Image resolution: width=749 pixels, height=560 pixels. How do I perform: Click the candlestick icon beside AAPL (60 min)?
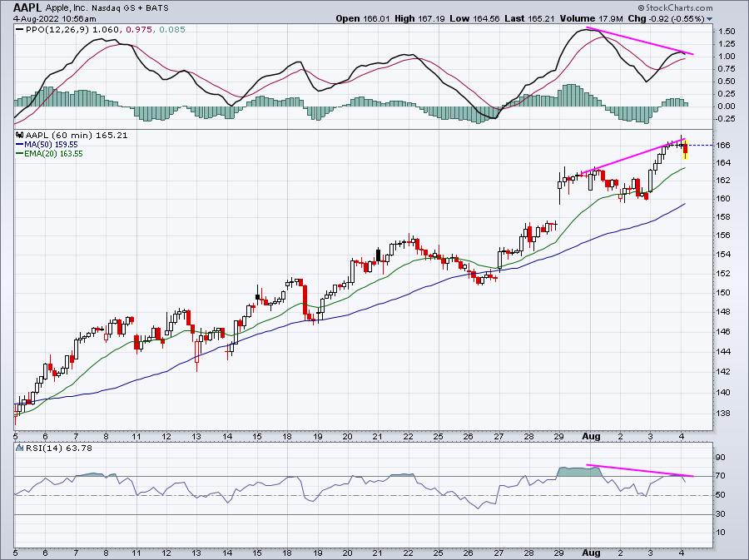click(20, 135)
